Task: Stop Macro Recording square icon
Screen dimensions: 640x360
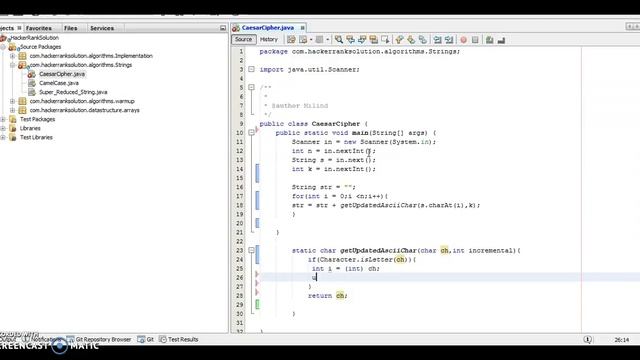Action: click(475, 40)
